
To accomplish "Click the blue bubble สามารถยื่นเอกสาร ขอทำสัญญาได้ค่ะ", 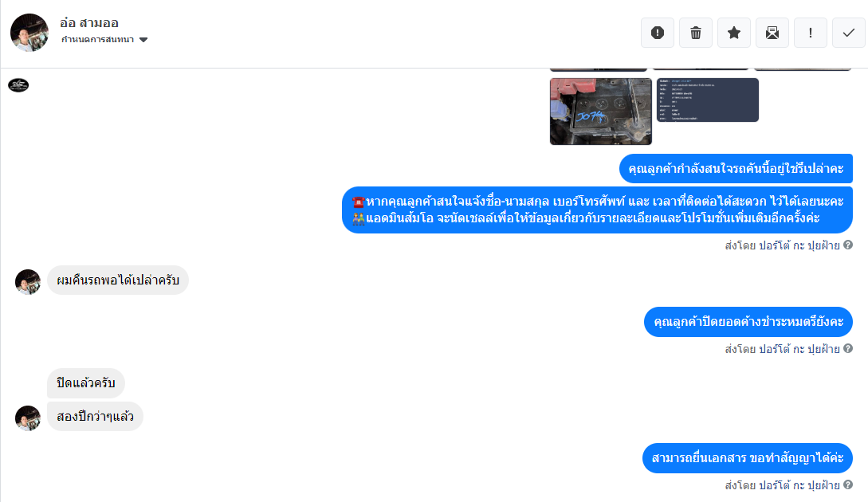I will point(748,457).
